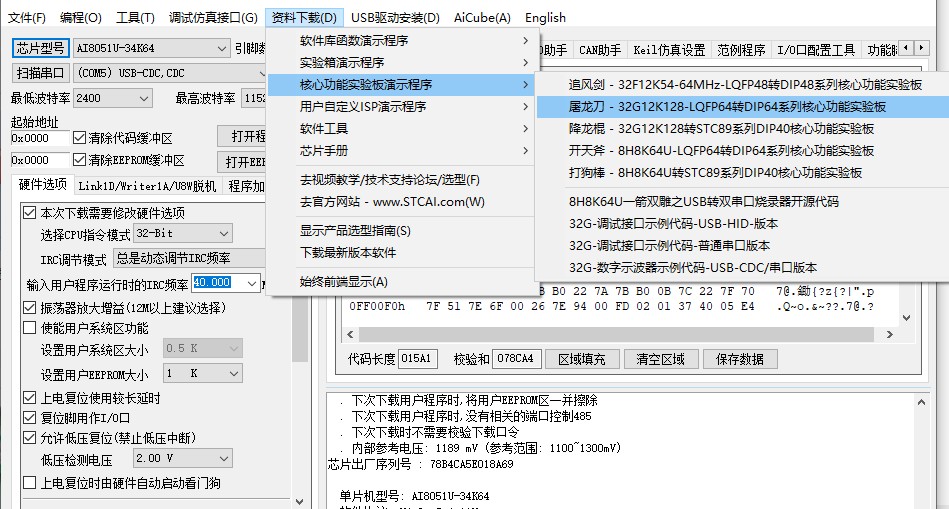The width and height of the screenshot is (949, 509).
Task: Expand 芯片手册 submenu
Action: tap(401, 151)
